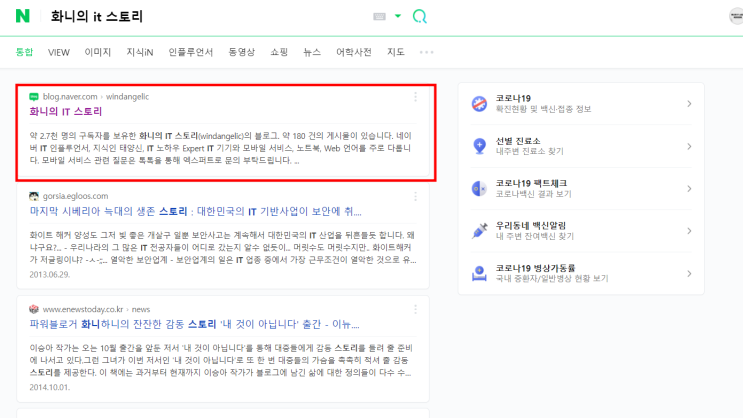Image resolution: width=743 pixels, height=418 pixels.
Task: Click the 선별 진료소 map pin icon
Action: click(479, 146)
